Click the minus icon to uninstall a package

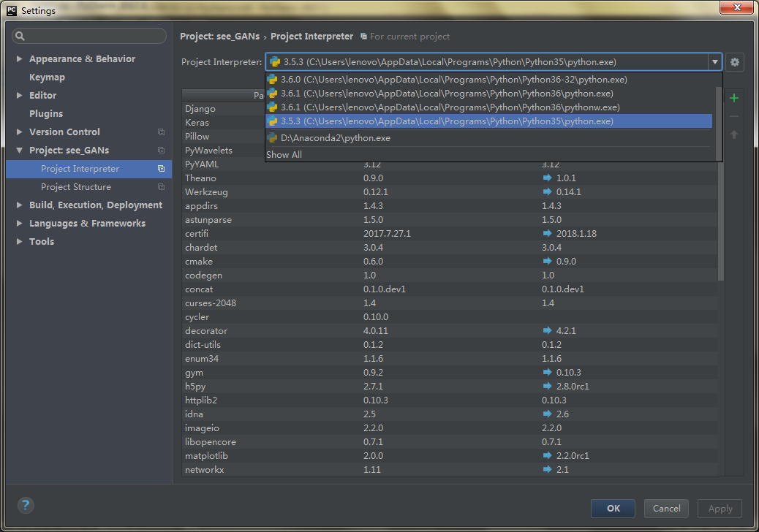click(734, 116)
